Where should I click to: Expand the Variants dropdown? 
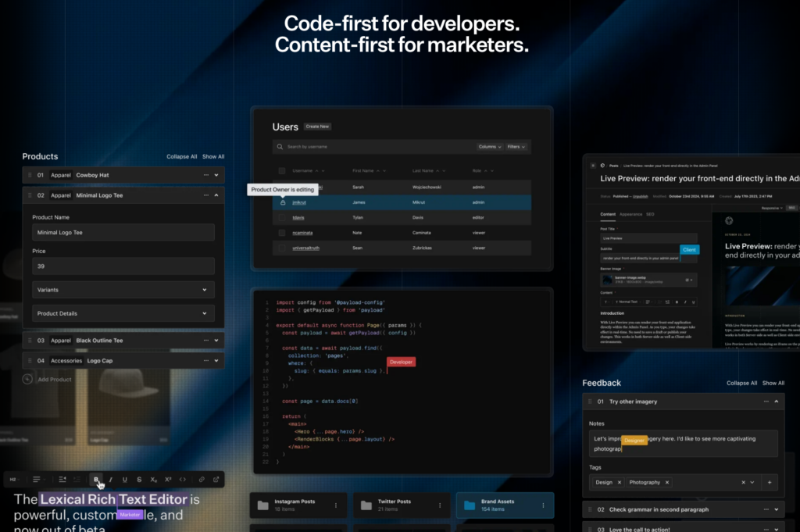123,290
